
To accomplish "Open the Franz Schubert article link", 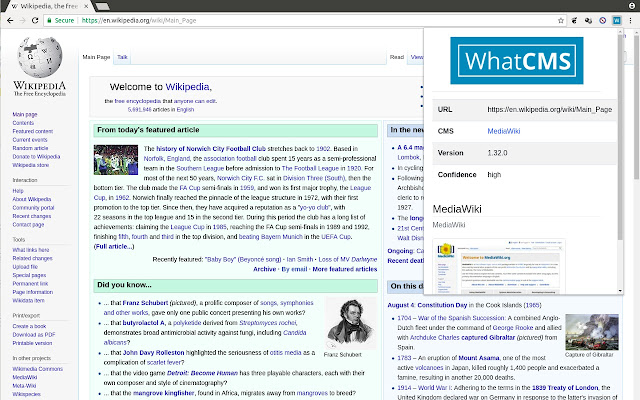I will coord(145,303).
